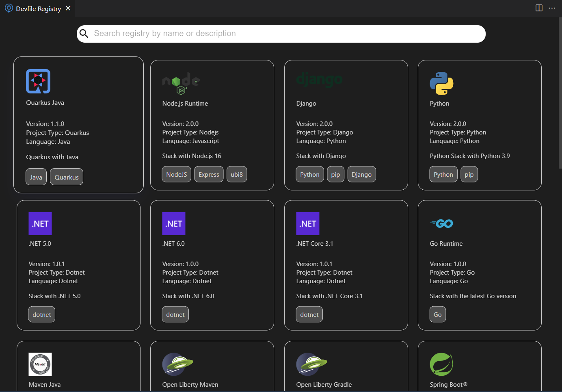Image resolution: width=562 pixels, height=392 pixels.
Task: Click 'Stack with the latest Go version'
Action: [x=473, y=296]
